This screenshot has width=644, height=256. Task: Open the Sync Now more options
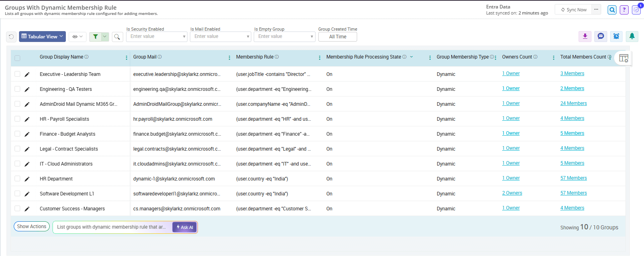coord(596,9)
